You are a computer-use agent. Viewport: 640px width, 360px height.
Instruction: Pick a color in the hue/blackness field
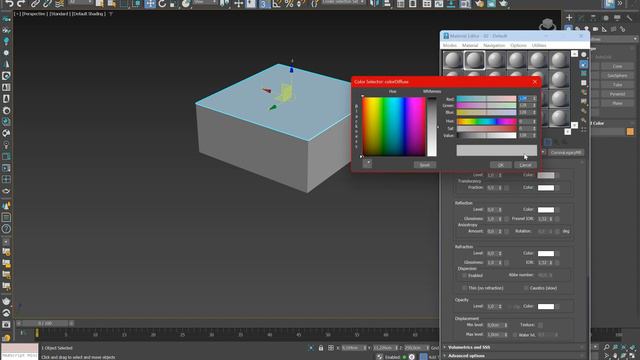(394, 127)
